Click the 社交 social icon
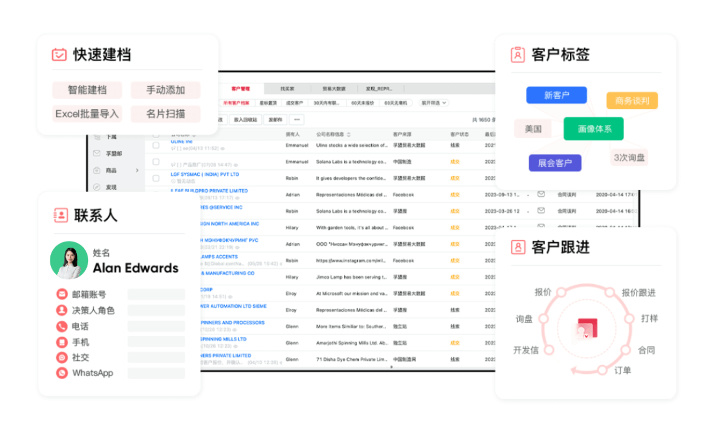The height and width of the screenshot is (425, 717). coord(62,357)
